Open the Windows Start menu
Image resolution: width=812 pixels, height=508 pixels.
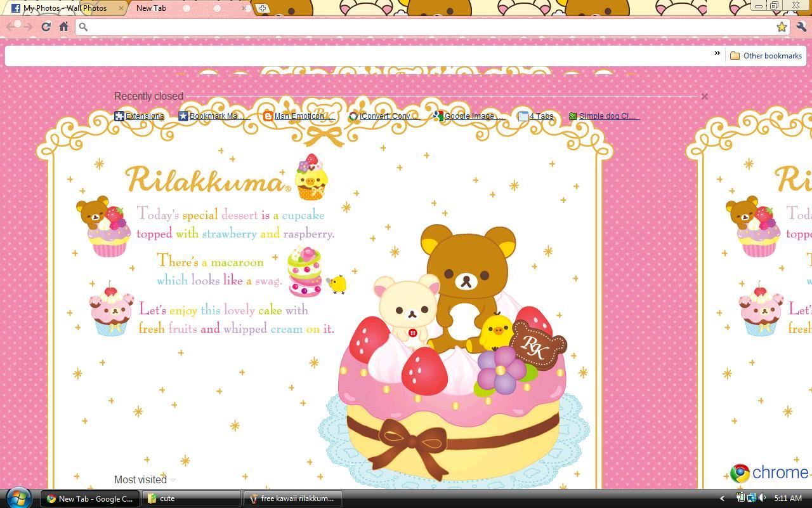17,498
